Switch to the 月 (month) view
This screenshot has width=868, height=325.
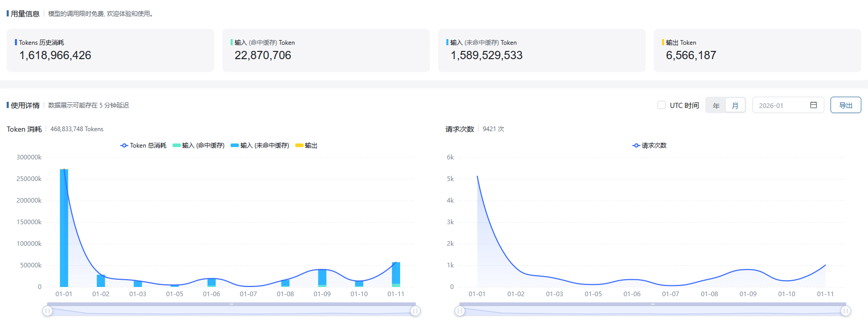(x=735, y=105)
